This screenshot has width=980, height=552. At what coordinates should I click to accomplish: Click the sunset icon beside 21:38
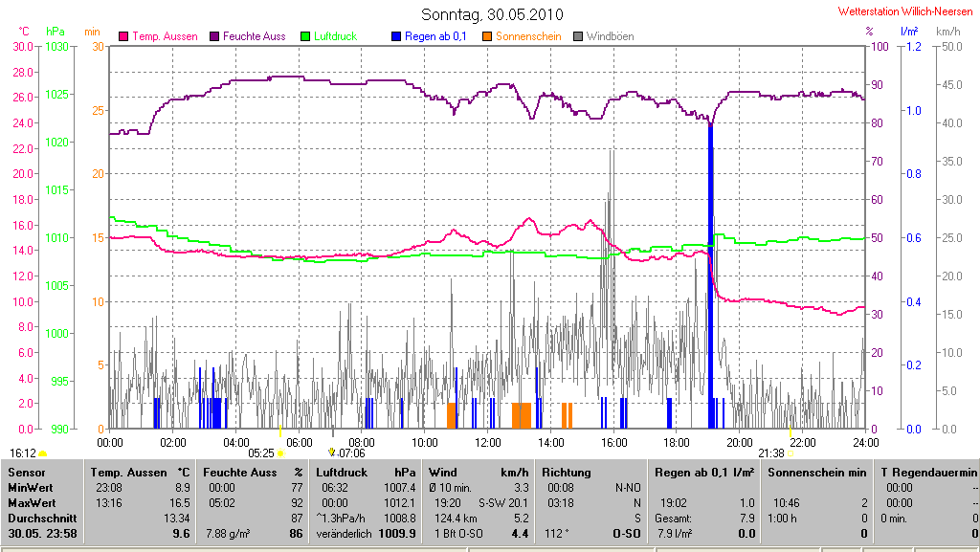(x=791, y=454)
